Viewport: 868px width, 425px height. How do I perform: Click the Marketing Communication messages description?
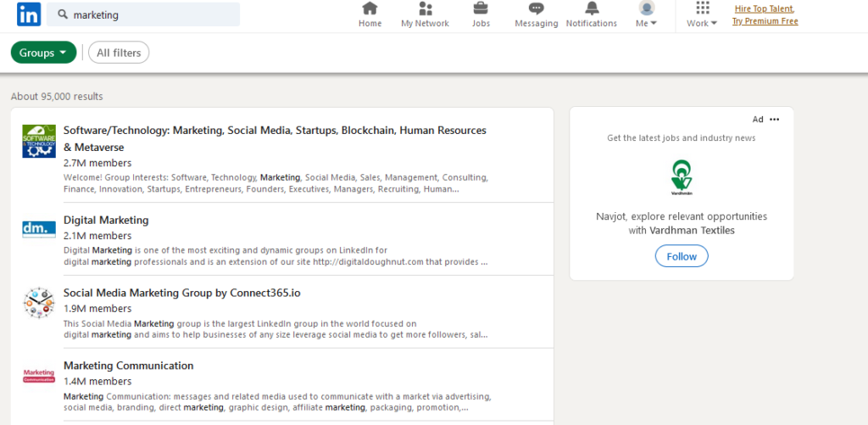click(277, 402)
